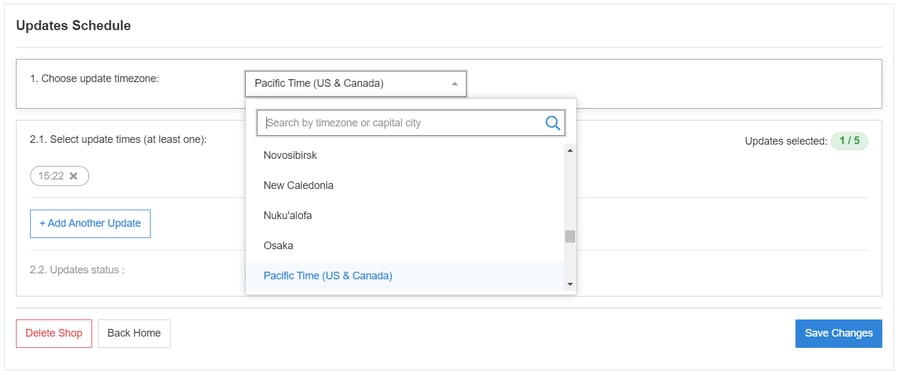Click the Delete Shop button
The width and height of the screenshot is (900, 375).
click(54, 333)
